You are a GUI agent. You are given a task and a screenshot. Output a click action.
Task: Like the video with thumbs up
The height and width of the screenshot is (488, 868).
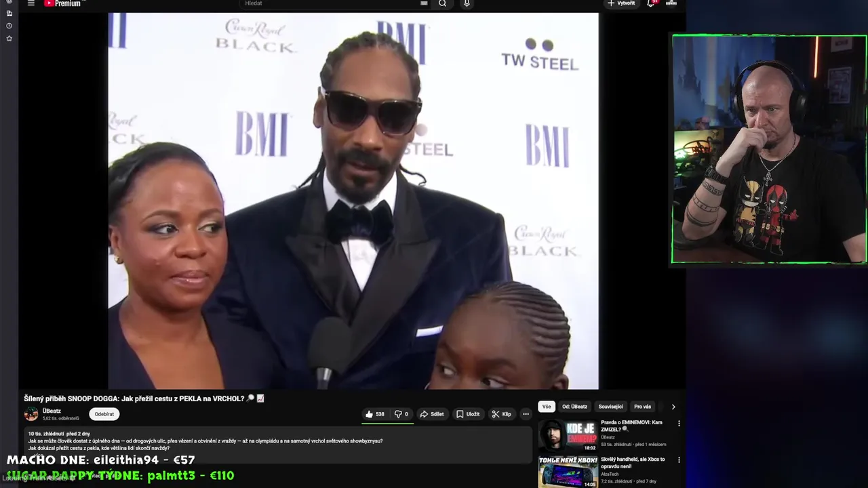point(375,414)
